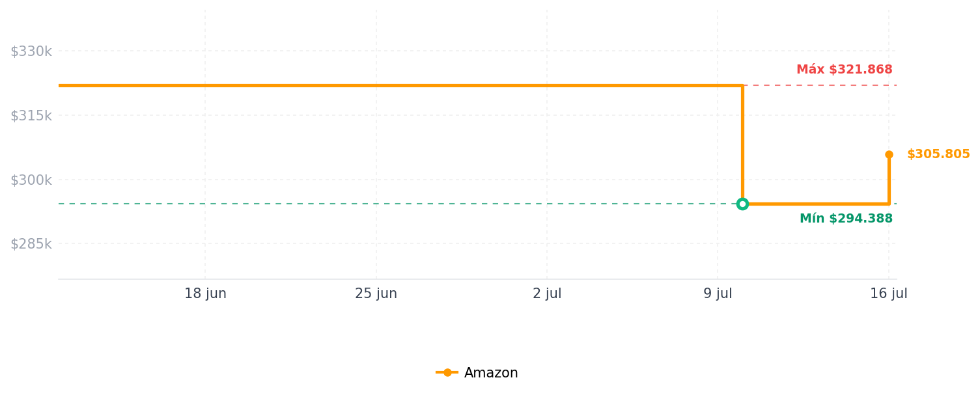
Task: Click the Amazon legend orange marker icon
Action: point(447,373)
